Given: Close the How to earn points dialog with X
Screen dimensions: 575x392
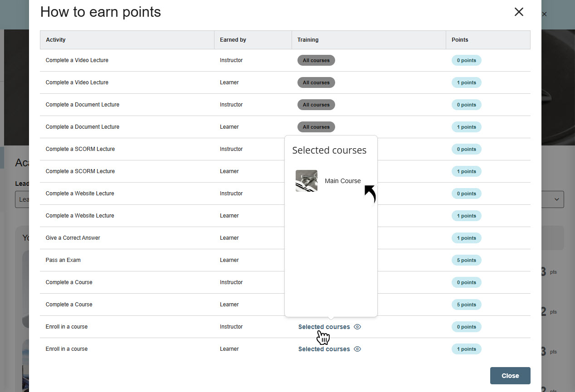Looking at the screenshot, I should [x=519, y=12].
